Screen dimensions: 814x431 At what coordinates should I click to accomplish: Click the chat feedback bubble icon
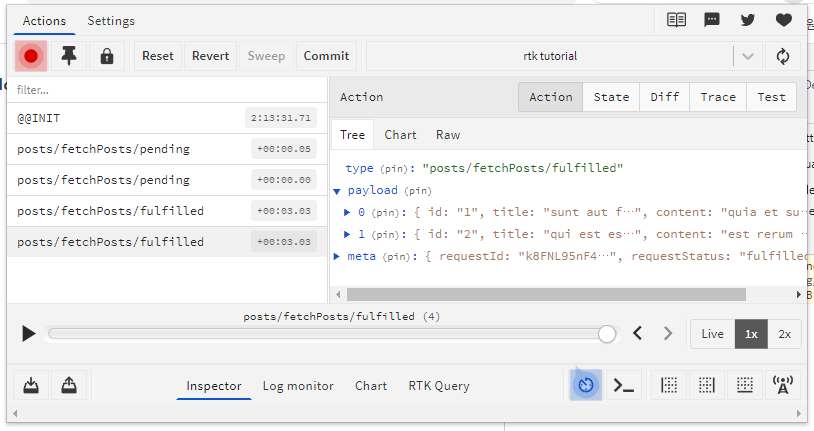point(712,20)
